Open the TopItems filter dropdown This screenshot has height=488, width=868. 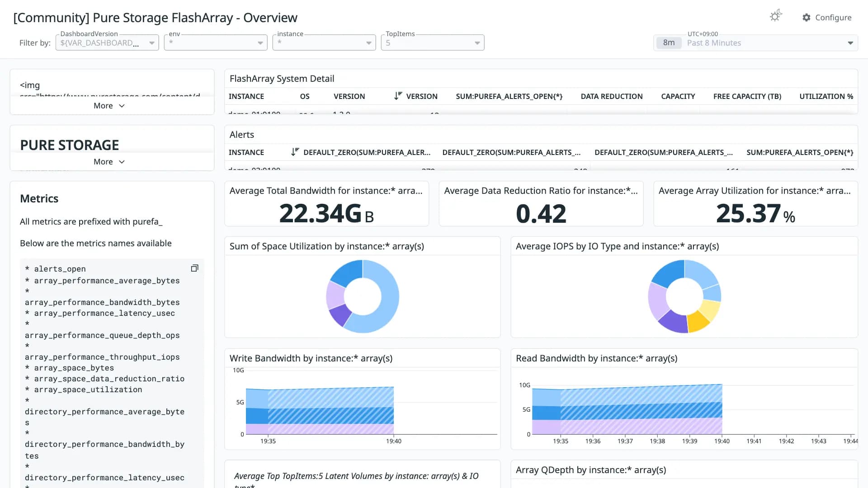point(433,42)
